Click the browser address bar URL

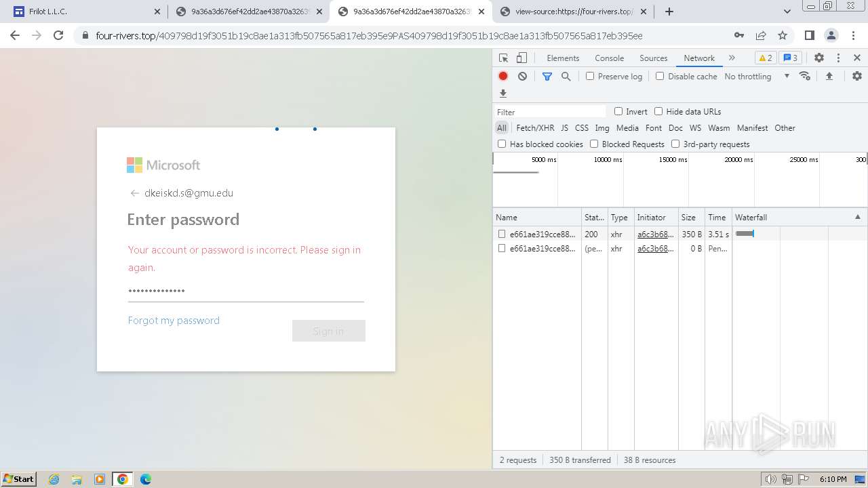coord(369,35)
